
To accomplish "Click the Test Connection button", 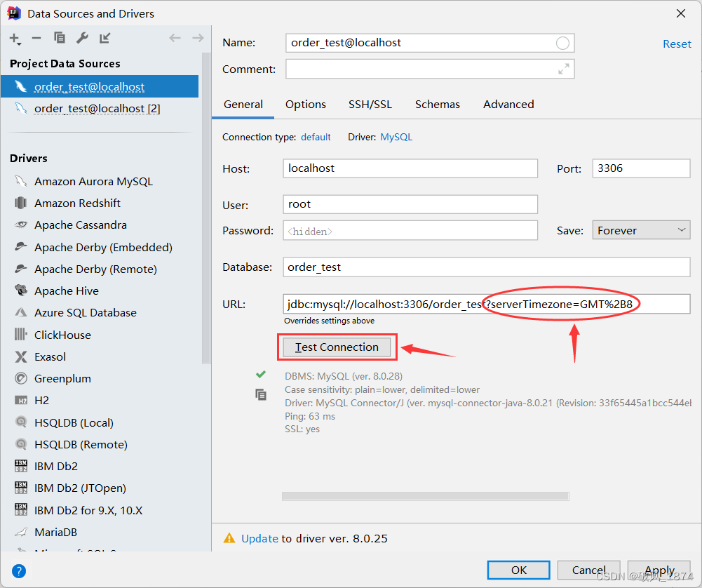I will tap(337, 347).
